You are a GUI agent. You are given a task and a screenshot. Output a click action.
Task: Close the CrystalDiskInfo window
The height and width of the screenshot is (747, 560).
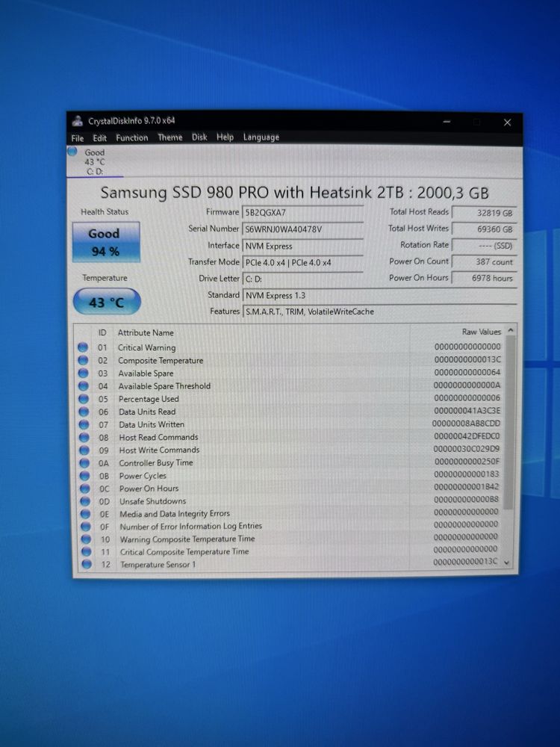(507, 123)
